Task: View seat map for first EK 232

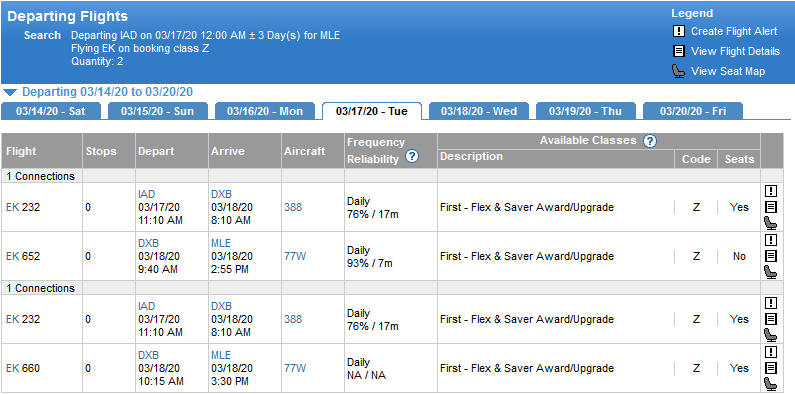Action: tap(770, 223)
